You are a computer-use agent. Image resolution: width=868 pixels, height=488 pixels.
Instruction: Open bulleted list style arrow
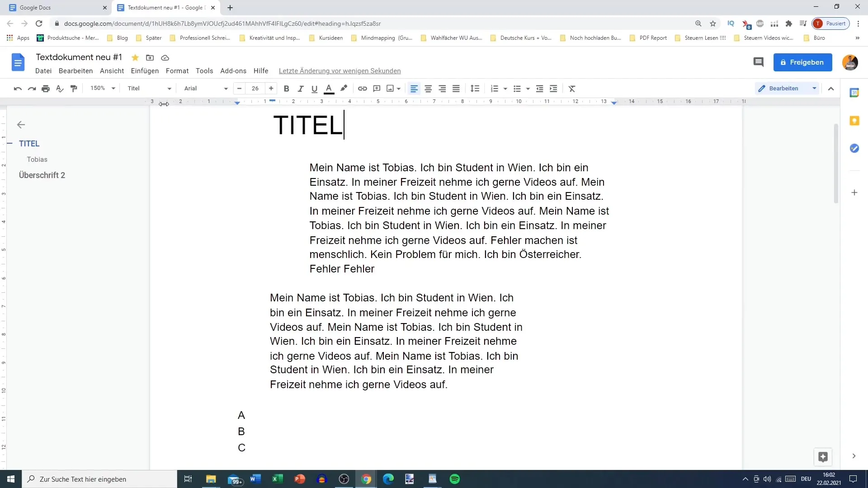[528, 89]
